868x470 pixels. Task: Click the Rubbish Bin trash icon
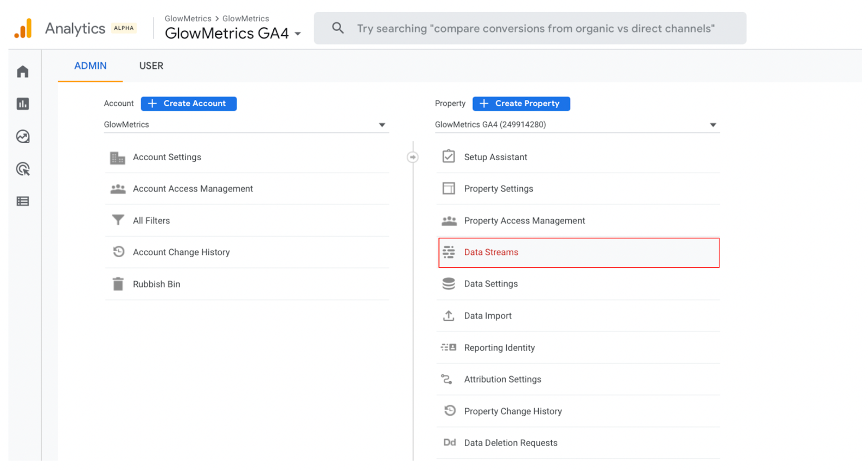coord(118,284)
